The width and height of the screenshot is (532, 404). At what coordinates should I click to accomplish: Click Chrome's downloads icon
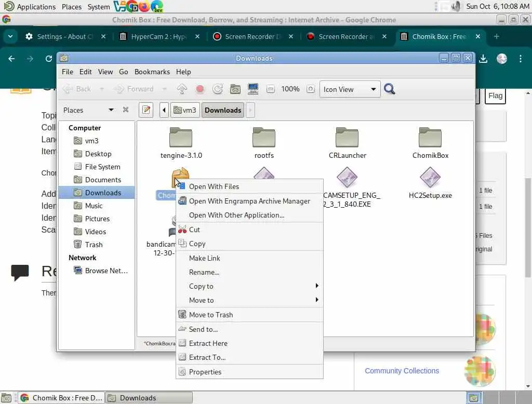483,59
